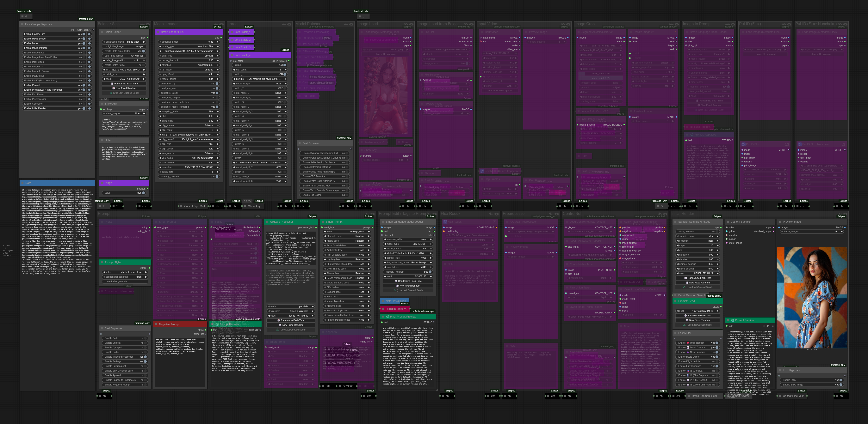The image size is (868, 424).
Task: Click the navigate arrow on Enable Image Crop row
Action: (89, 67)
